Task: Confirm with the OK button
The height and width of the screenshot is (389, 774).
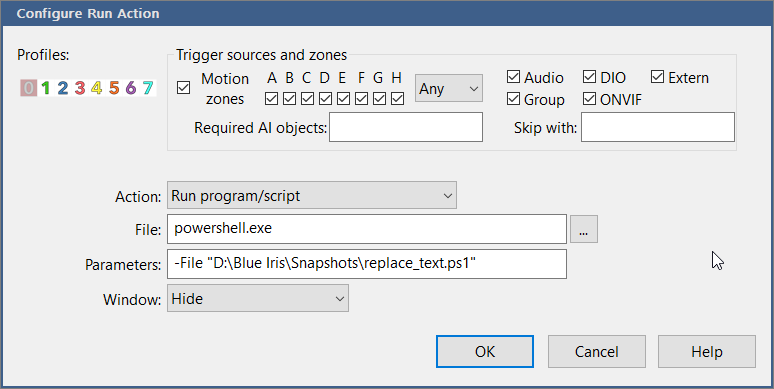Action: click(485, 351)
